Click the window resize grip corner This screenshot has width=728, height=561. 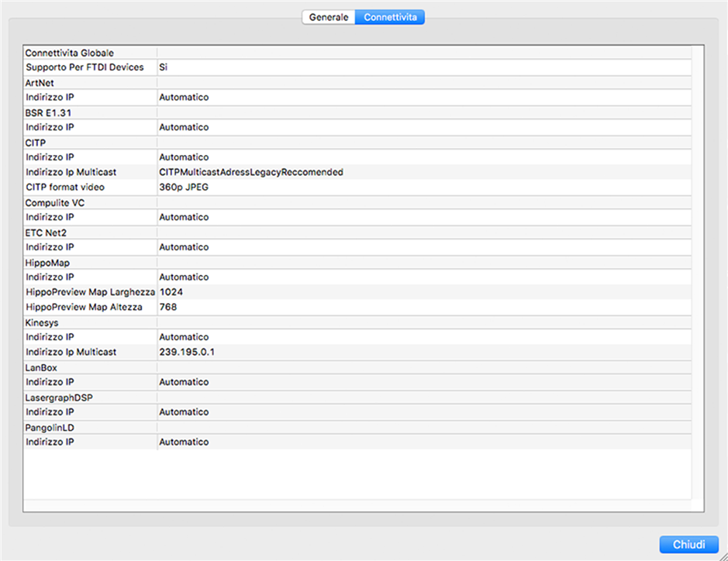click(x=723, y=556)
